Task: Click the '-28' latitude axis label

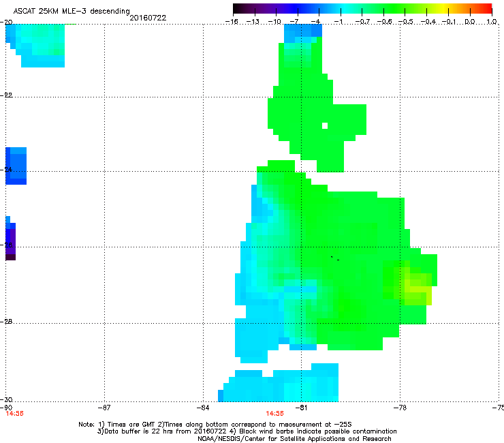Action: pyautogui.click(x=6, y=322)
